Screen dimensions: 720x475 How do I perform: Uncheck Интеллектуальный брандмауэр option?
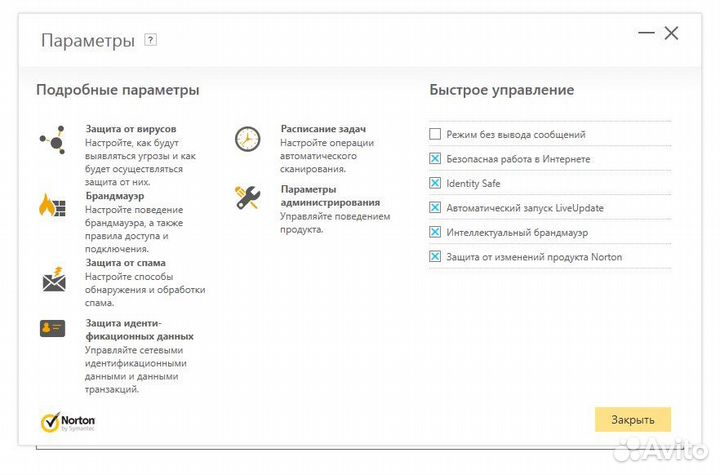(x=435, y=232)
